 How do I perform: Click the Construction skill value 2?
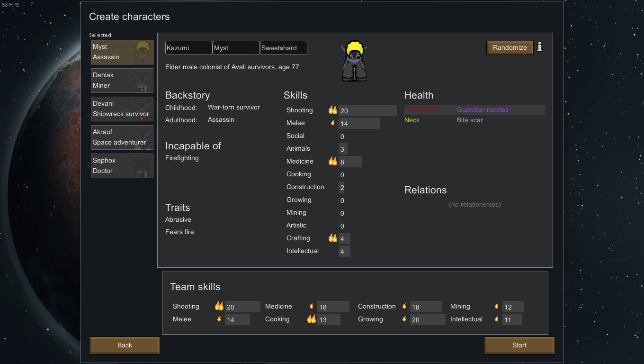pyautogui.click(x=342, y=188)
